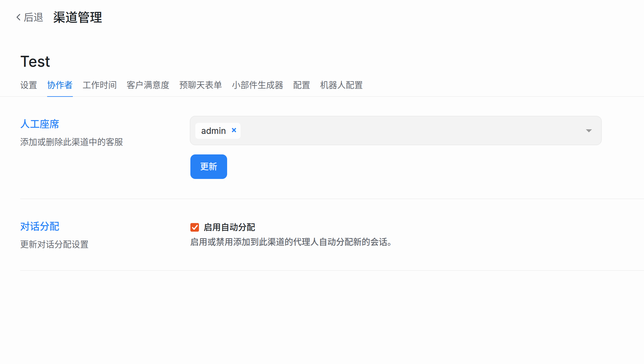Click the 更新 button
This screenshot has width=644, height=364.
pyautogui.click(x=208, y=167)
